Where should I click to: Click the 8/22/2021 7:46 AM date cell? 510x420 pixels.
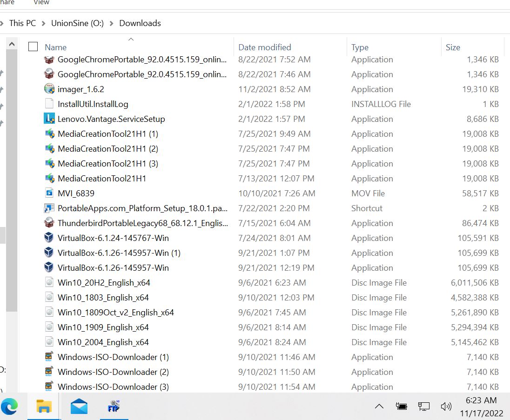click(x=274, y=74)
